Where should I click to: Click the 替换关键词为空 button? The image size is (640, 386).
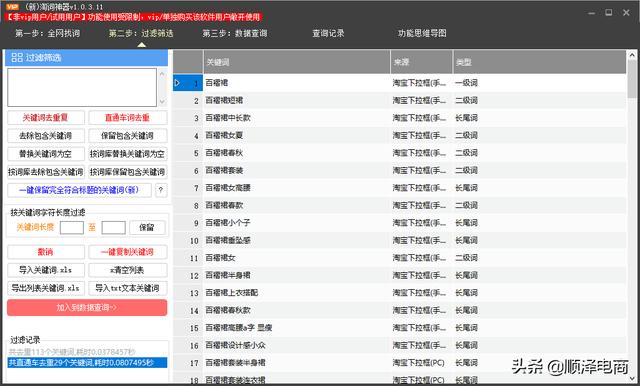click(x=46, y=154)
